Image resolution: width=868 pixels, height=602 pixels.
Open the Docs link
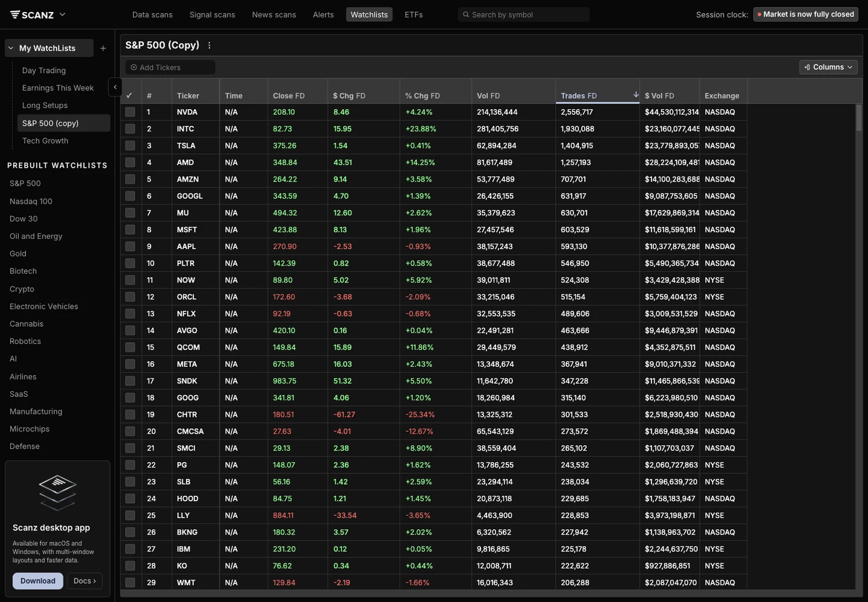pyautogui.click(x=84, y=581)
